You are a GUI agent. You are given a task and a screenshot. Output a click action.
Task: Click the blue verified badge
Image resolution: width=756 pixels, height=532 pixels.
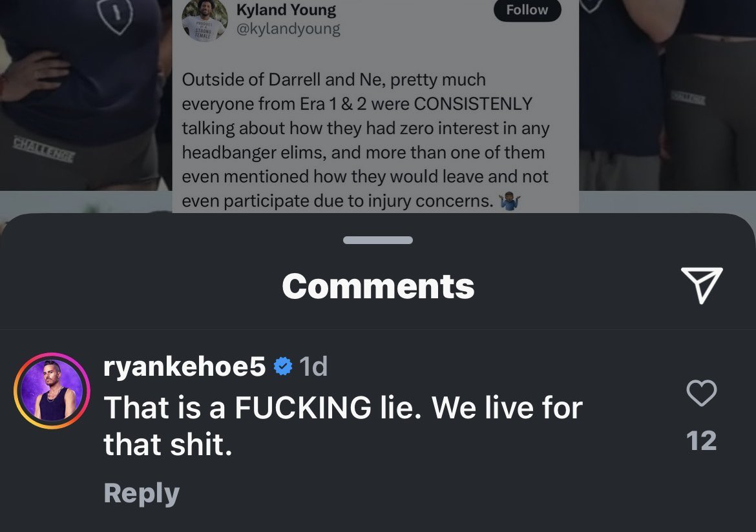[x=283, y=366]
